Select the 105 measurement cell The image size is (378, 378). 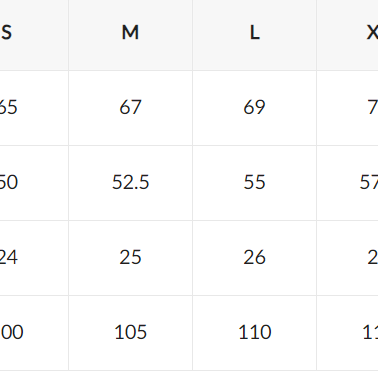130,333
